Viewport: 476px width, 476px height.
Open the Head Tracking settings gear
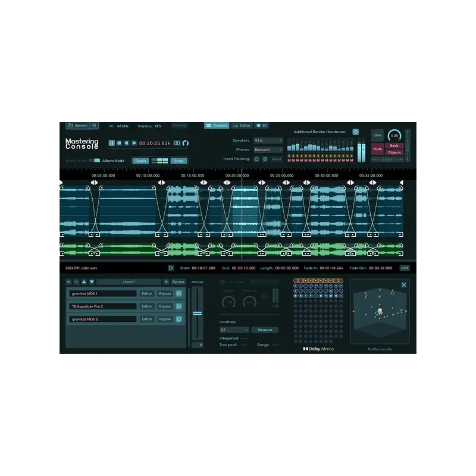265,159
